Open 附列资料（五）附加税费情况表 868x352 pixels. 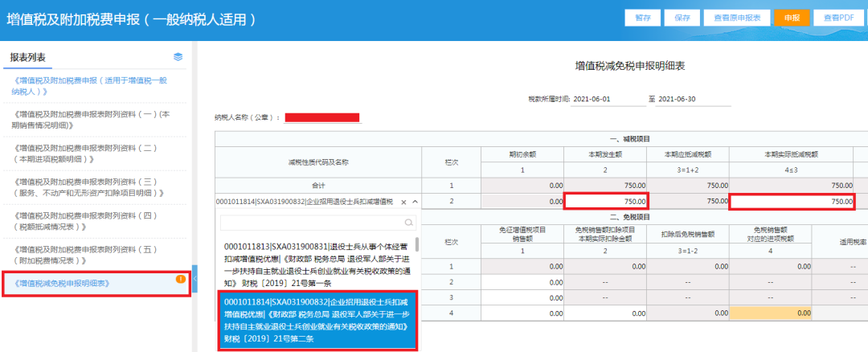(x=95, y=255)
